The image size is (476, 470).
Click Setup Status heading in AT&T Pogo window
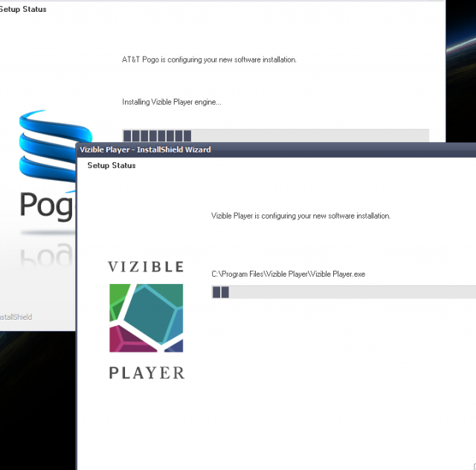coord(23,10)
